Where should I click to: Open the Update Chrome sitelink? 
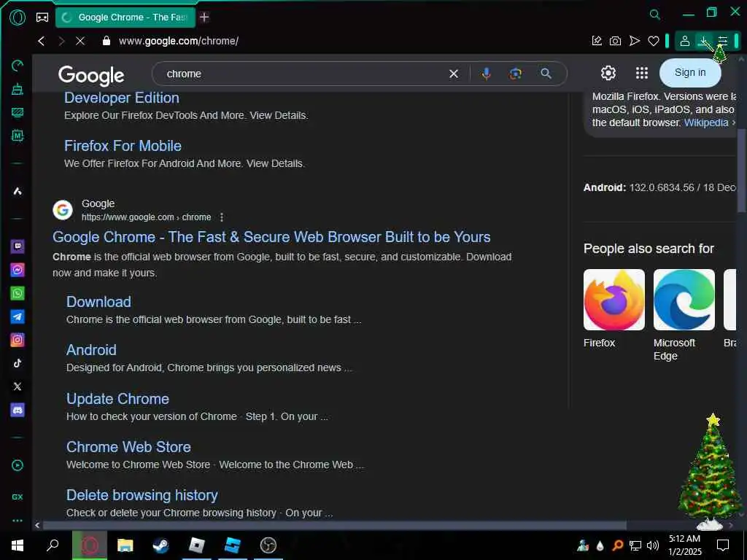coord(117,399)
